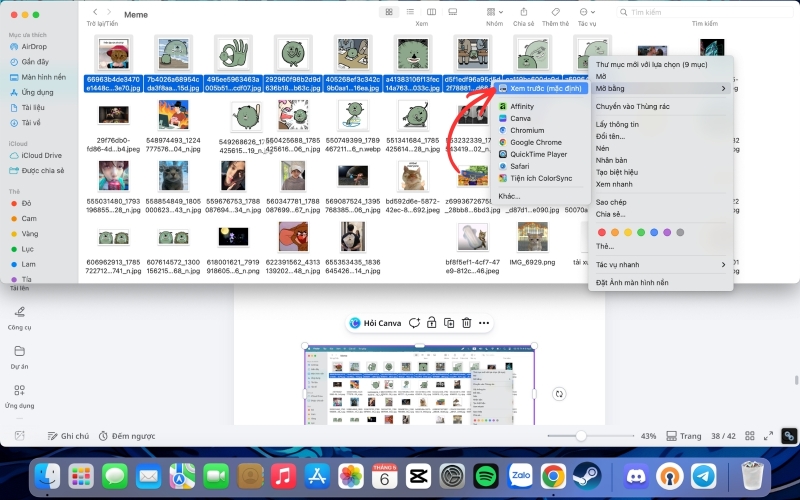Open Canva grid view of pages
This screenshot has height=500, width=800.
pyautogui.click(x=749, y=436)
